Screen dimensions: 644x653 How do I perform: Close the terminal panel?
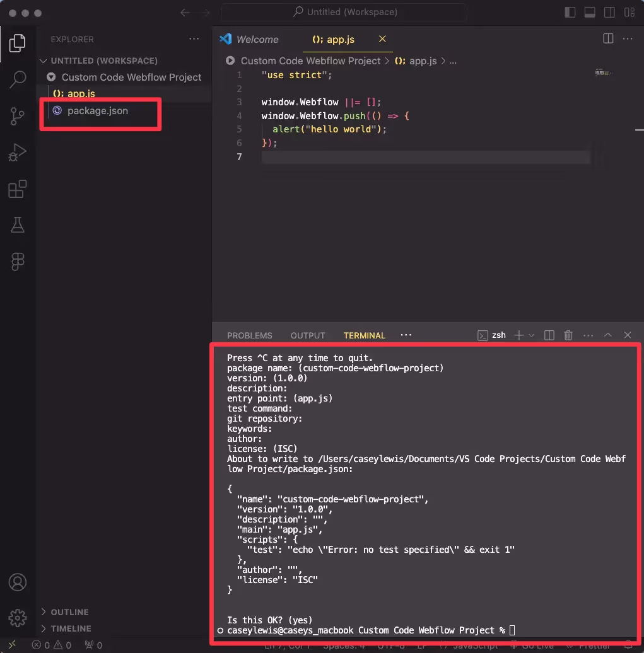click(x=628, y=335)
